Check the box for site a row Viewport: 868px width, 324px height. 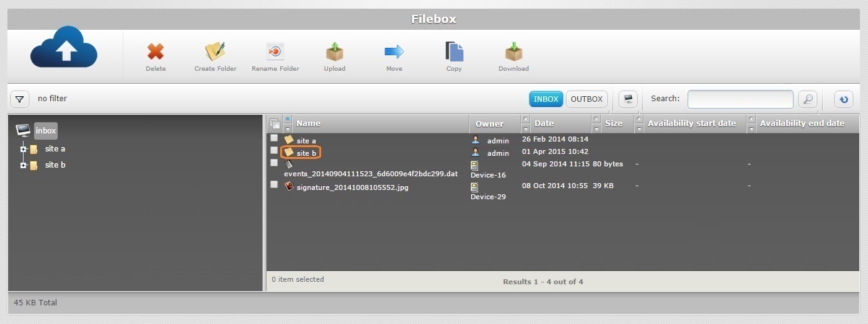(274, 138)
